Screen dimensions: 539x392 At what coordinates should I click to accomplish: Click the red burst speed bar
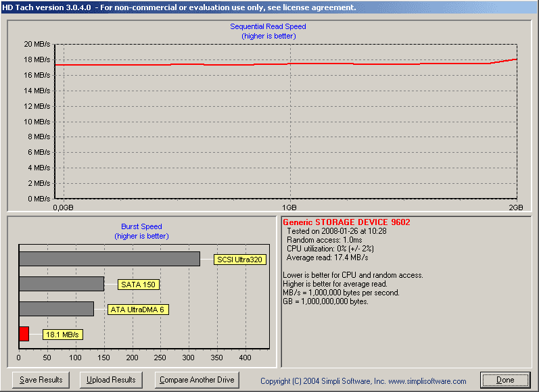coord(24,334)
